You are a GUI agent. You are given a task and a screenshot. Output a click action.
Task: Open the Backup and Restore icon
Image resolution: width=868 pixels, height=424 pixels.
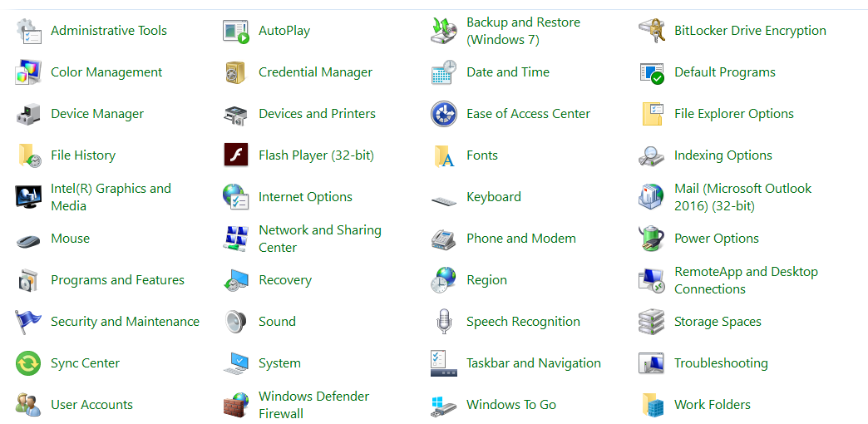click(444, 31)
